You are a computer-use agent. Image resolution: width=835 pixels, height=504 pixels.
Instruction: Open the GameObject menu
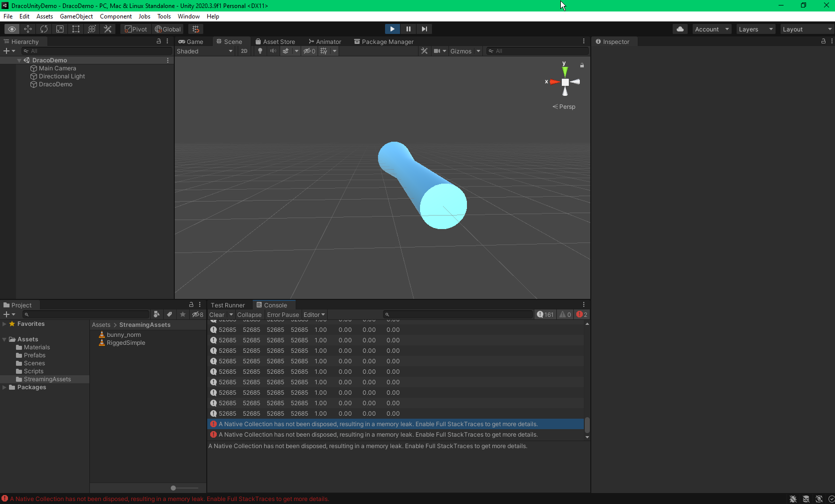click(76, 16)
